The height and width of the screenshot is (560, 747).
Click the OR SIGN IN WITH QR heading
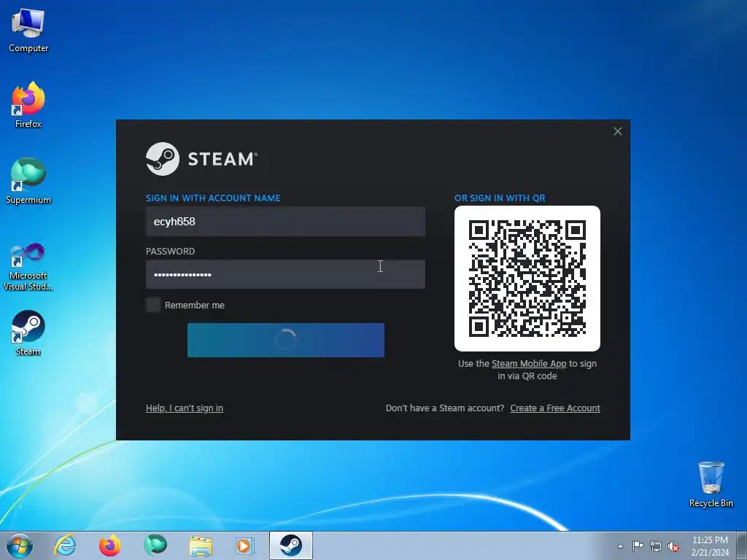click(x=500, y=198)
